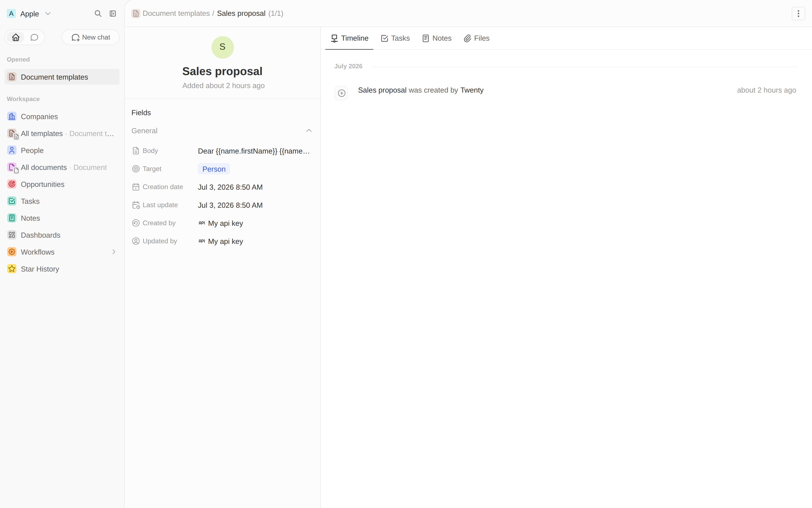Switch to the Tasks tab
Screen dimensions: 812x508
[x=395, y=38]
